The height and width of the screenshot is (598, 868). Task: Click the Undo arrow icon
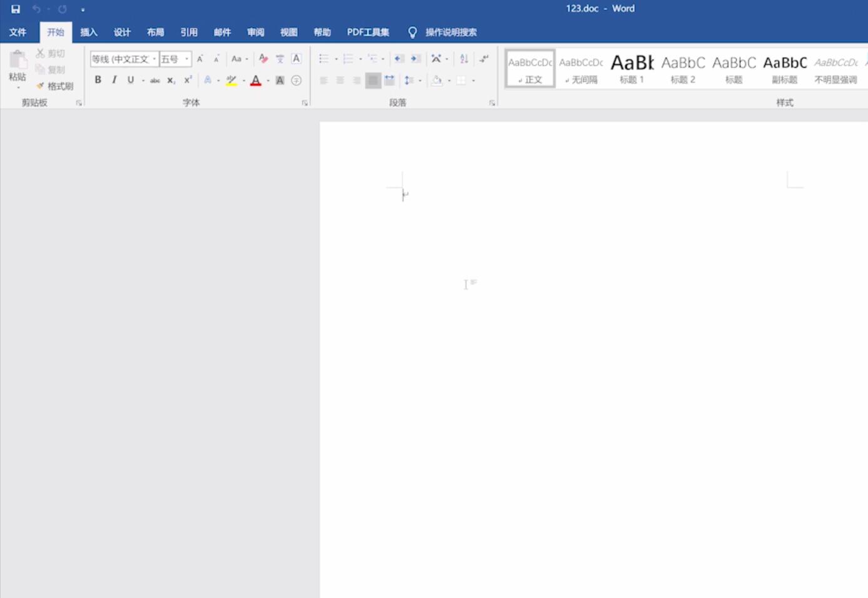coord(36,9)
